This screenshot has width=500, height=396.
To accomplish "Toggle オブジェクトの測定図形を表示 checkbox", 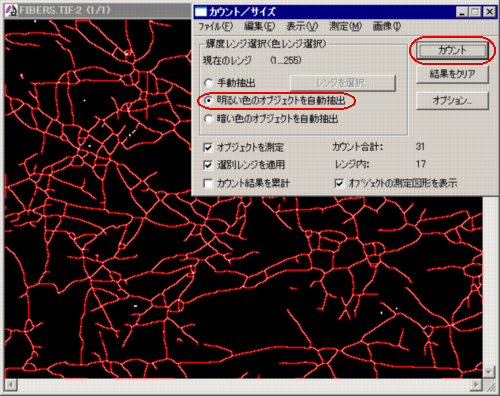I will click(339, 183).
